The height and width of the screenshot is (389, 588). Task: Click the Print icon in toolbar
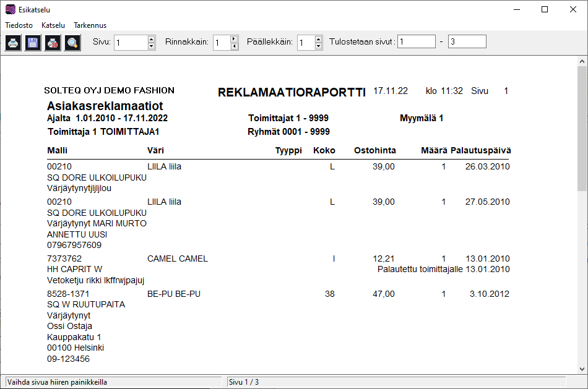click(x=13, y=43)
